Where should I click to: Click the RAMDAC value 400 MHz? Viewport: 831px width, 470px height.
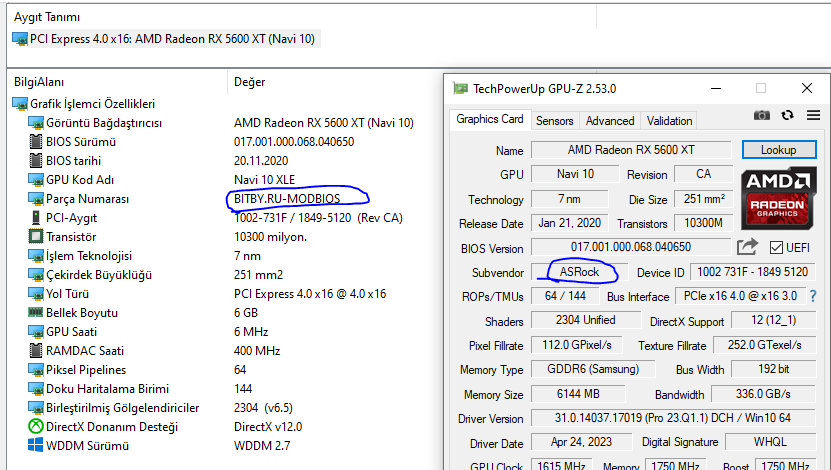click(257, 351)
